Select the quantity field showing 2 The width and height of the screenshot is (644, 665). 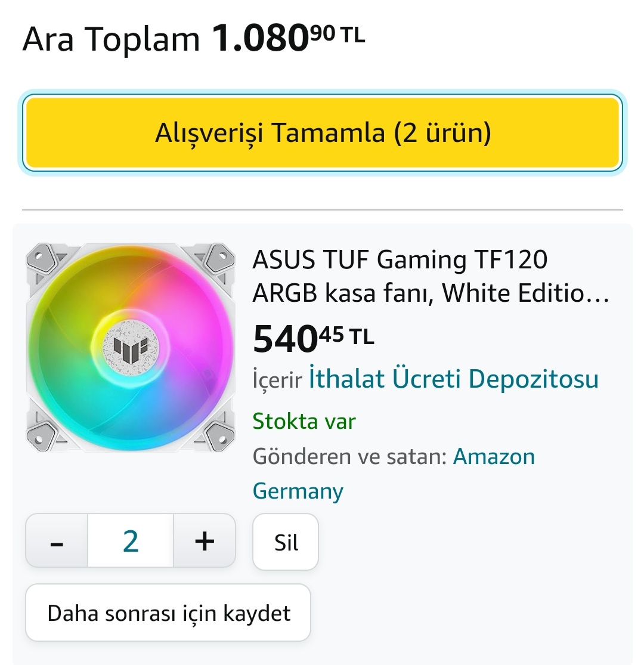(131, 542)
